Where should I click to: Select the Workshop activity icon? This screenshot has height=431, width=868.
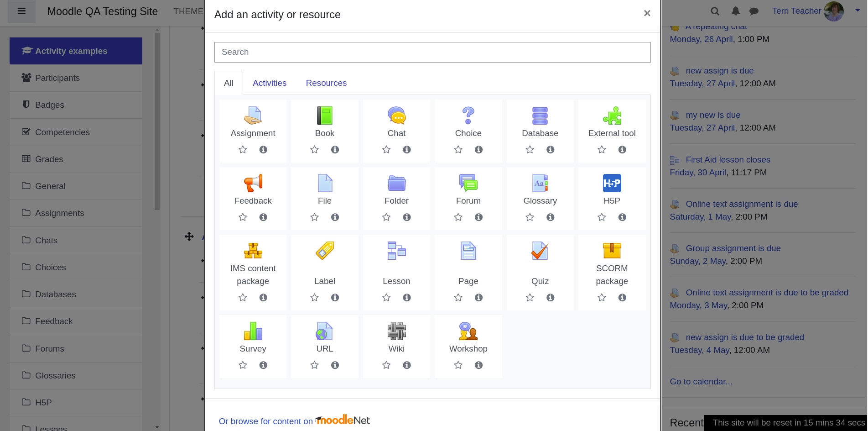(468, 331)
